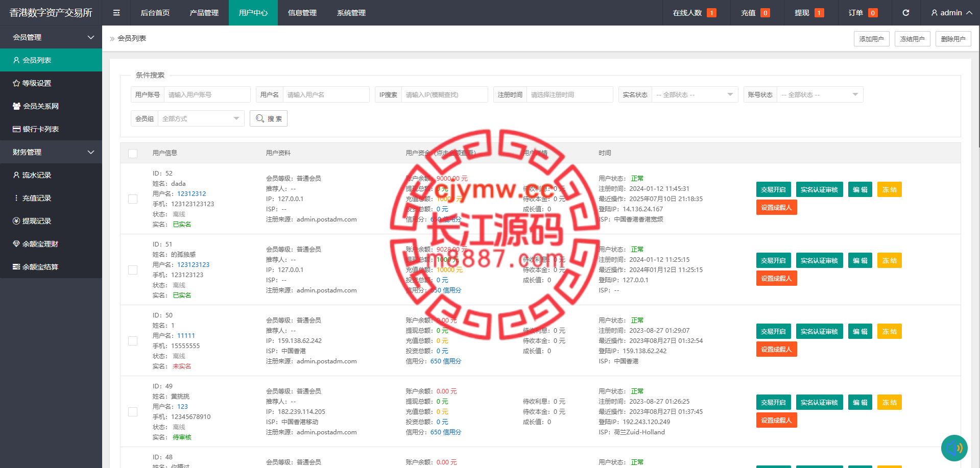Click the 搜索 button
Image resolution: width=980 pixels, height=468 pixels.
(x=269, y=118)
